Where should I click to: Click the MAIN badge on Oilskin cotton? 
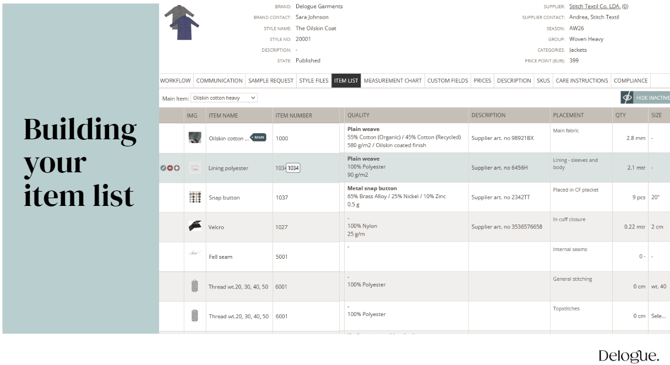click(x=259, y=137)
